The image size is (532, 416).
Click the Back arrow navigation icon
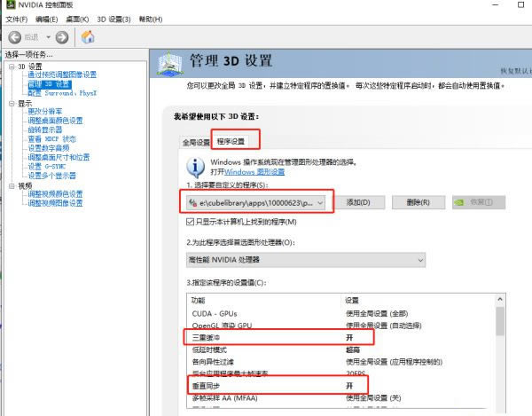pos(17,36)
